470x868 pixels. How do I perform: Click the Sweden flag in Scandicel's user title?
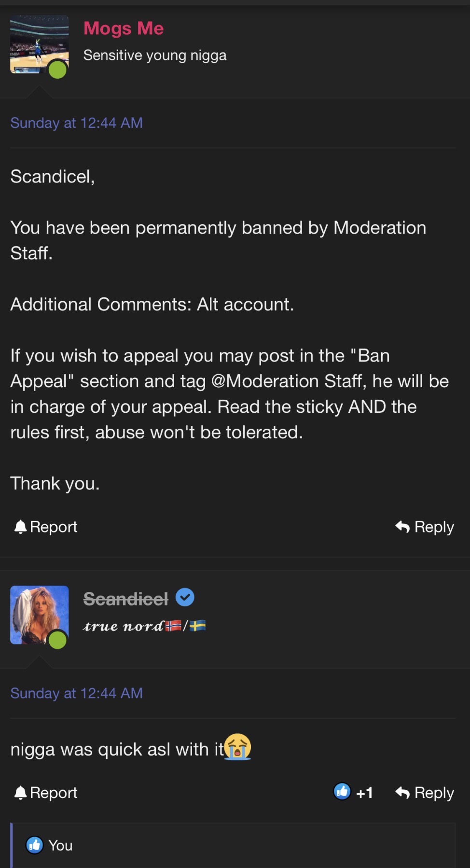[197, 626]
